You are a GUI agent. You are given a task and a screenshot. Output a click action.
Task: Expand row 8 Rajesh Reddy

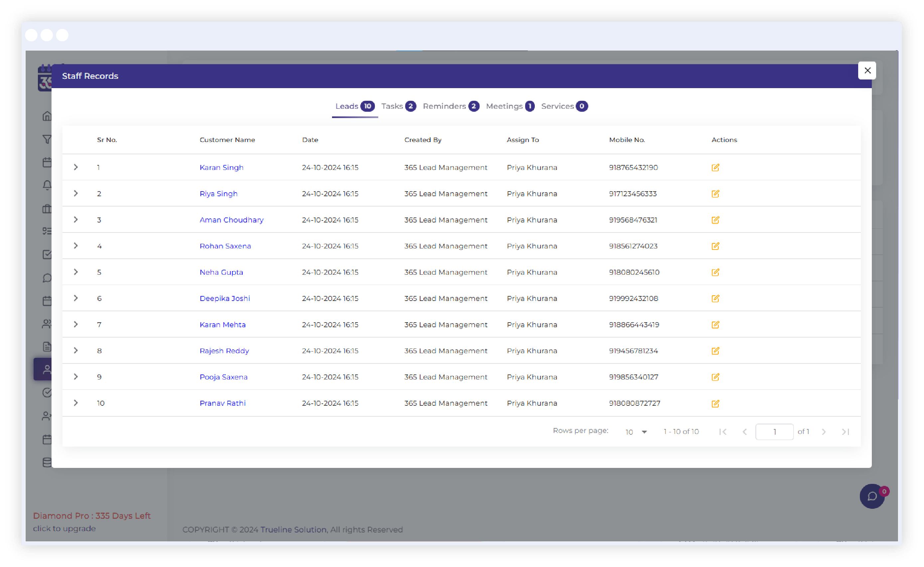(76, 351)
